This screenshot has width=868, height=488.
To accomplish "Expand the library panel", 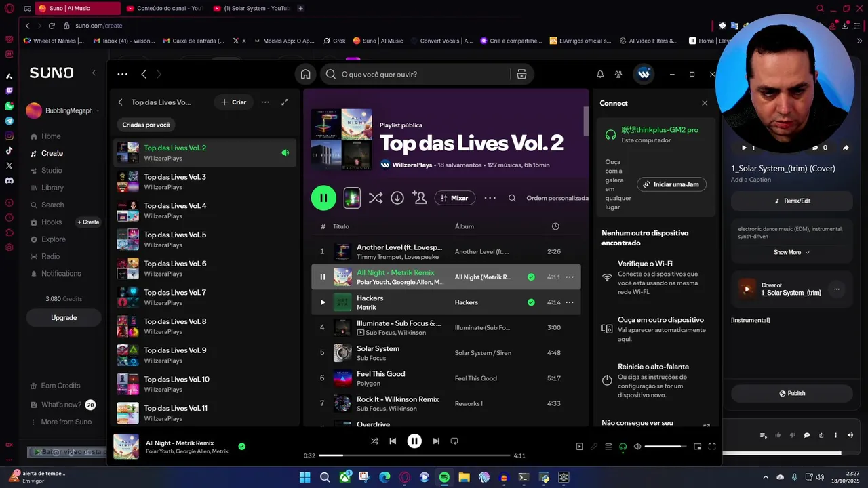I will tap(285, 102).
